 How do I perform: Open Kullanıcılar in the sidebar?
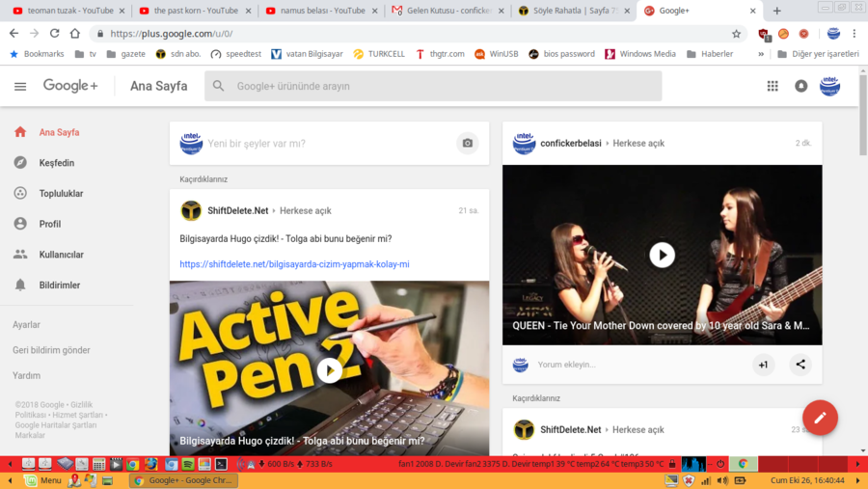tap(61, 255)
